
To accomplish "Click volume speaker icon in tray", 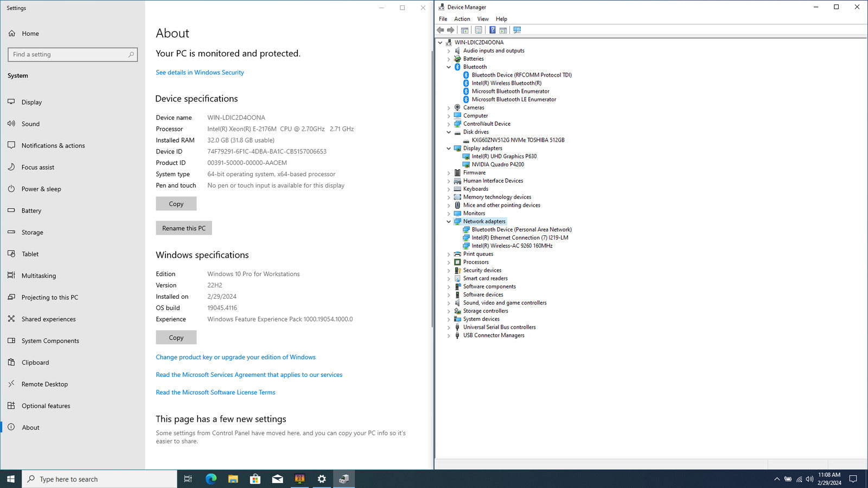I will [809, 479].
